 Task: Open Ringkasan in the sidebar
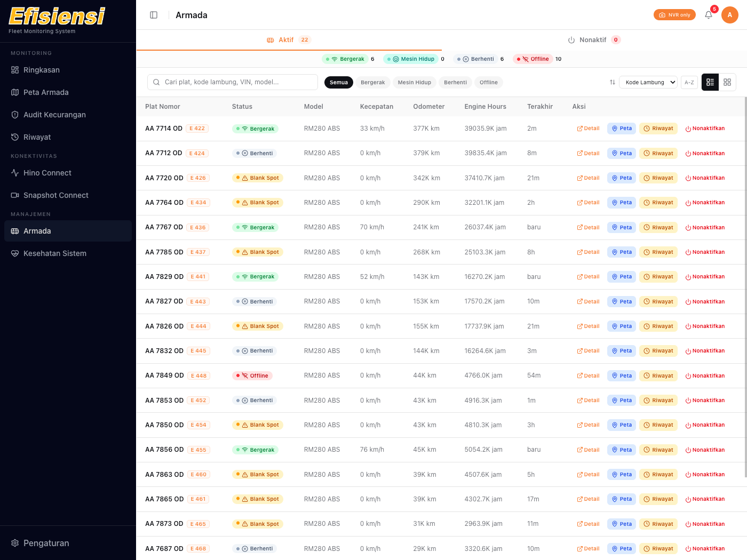coord(68,70)
